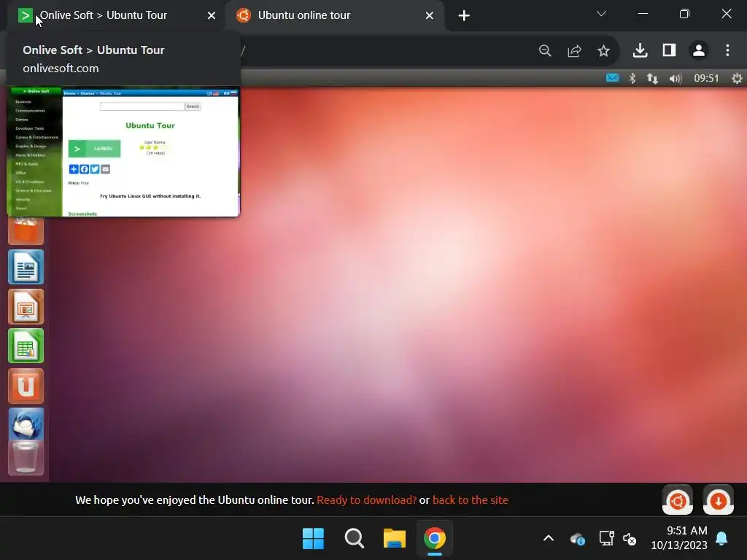Launch LibreOffice Writer from Ubuntu launcher

coord(26,267)
